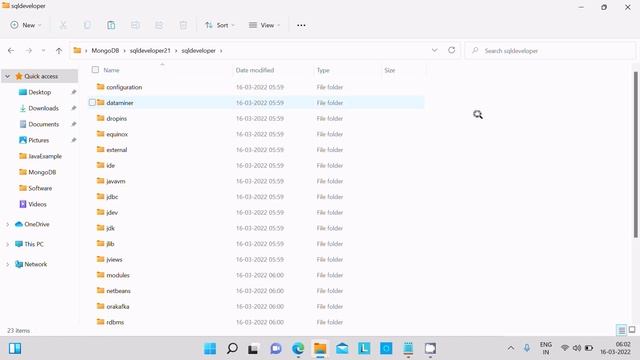The height and width of the screenshot is (360, 640).
Task: Select the configuration folder
Action: tap(124, 87)
